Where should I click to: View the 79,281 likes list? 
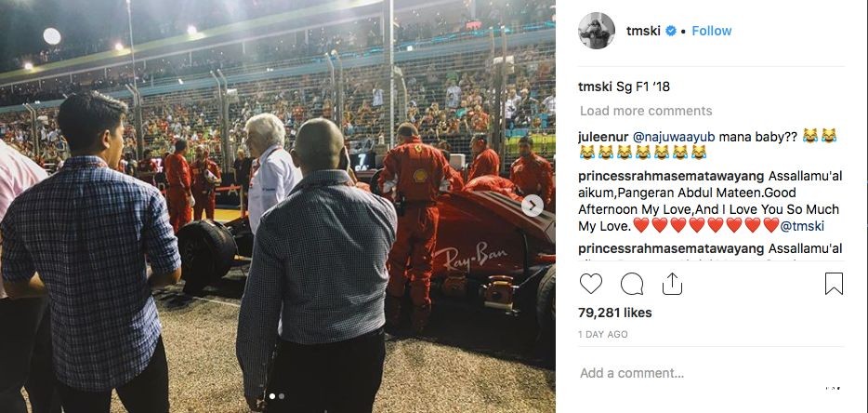[615, 313]
